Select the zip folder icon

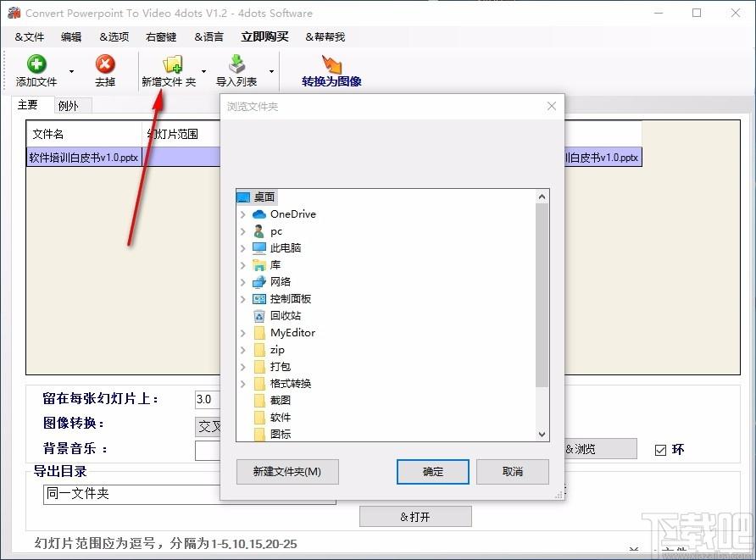pos(259,350)
